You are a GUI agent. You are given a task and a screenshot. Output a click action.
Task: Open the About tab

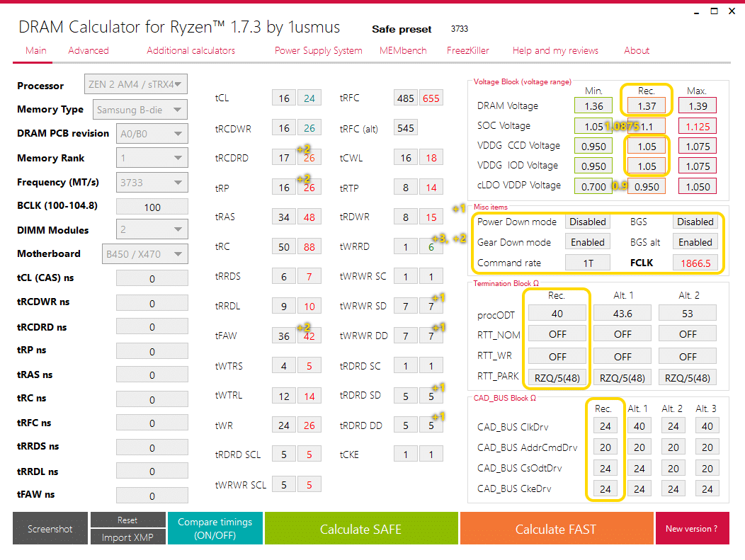[x=636, y=50]
